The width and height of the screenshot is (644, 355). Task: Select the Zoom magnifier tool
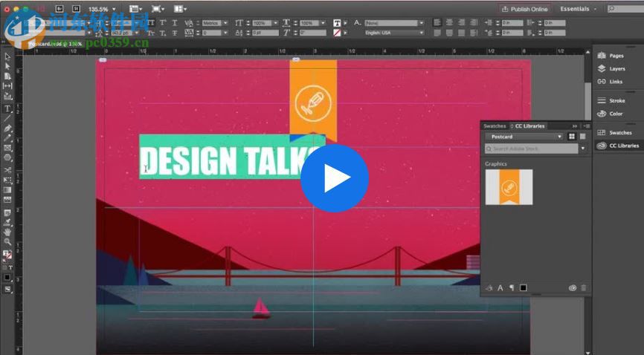click(x=7, y=242)
